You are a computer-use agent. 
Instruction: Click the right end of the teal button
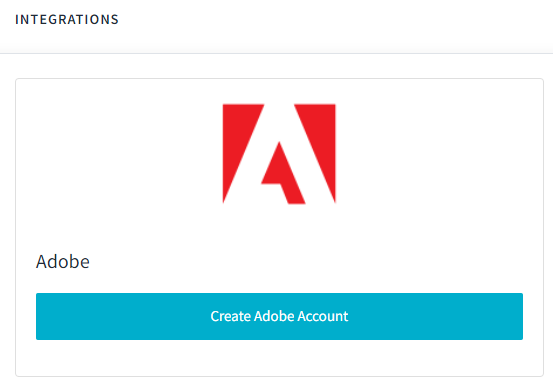click(513, 316)
